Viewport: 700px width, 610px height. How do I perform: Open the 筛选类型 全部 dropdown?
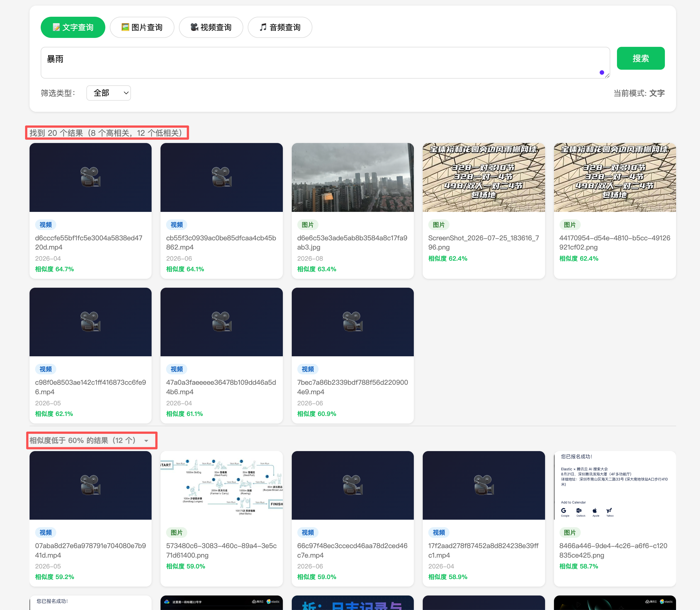click(109, 93)
